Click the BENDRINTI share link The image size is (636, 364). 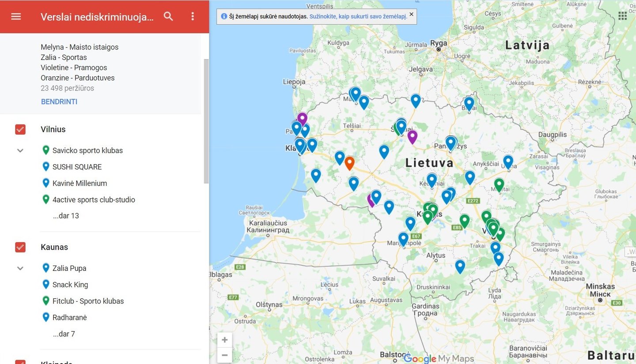tap(59, 101)
